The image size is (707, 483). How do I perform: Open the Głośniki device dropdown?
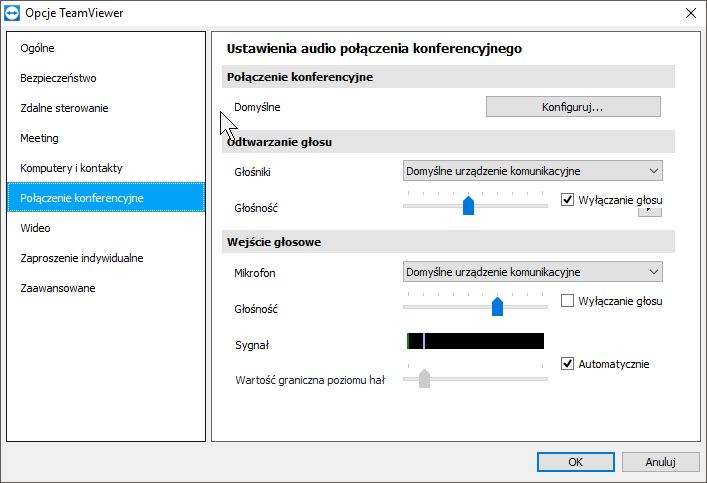[532, 171]
